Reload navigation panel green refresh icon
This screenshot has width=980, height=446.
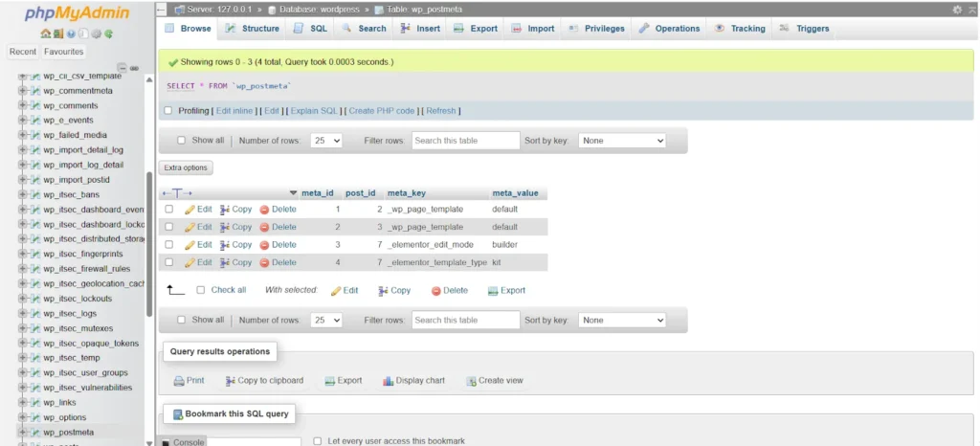pyautogui.click(x=109, y=33)
